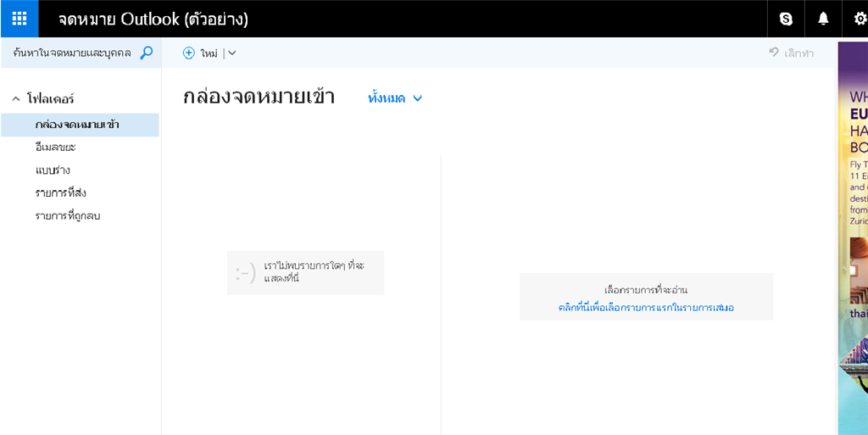Select the กล่องจดหมายเข้า folder
The height and width of the screenshot is (435, 868).
[x=80, y=125]
